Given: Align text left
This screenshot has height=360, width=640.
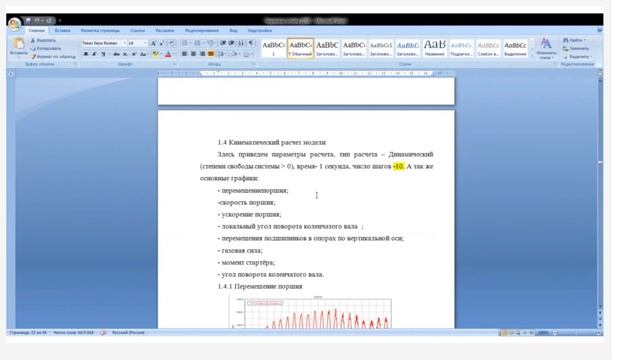Looking at the screenshot, I should tap(184, 54).
